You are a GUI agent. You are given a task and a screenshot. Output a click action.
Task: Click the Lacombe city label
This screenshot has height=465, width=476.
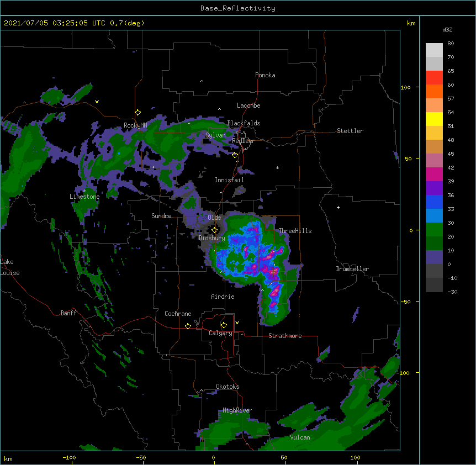pos(248,105)
